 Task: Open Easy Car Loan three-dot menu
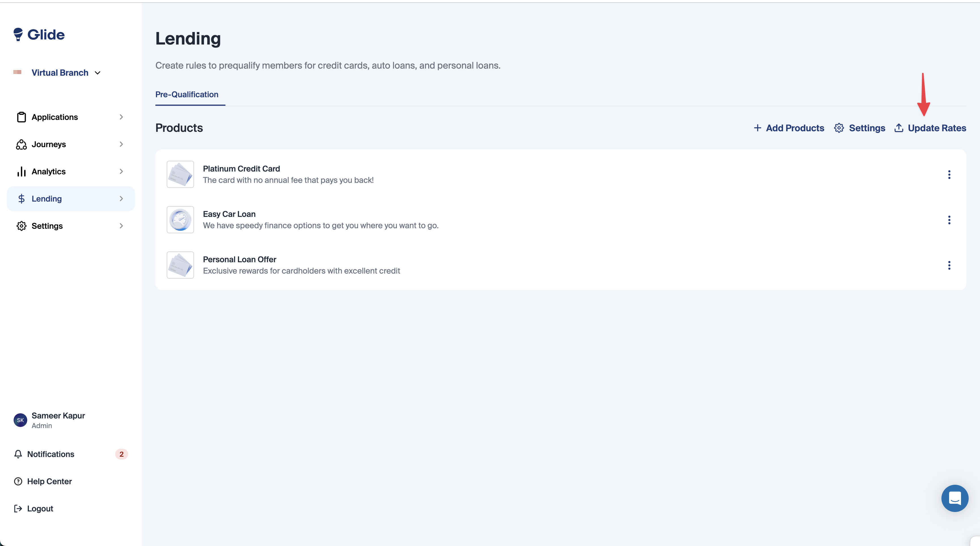(x=949, y=220)
